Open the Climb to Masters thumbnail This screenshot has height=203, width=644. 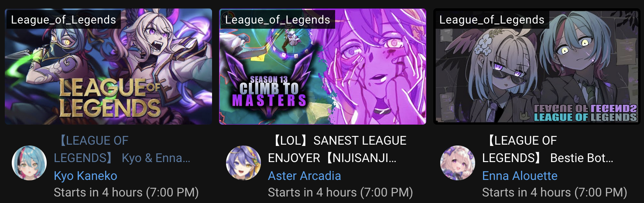click(x=322, y=67)
